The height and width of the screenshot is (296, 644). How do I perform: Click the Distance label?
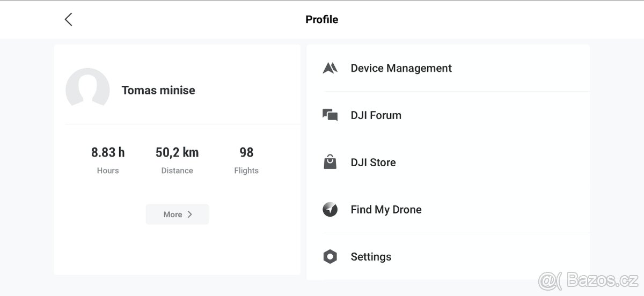(x=177, y=171)
